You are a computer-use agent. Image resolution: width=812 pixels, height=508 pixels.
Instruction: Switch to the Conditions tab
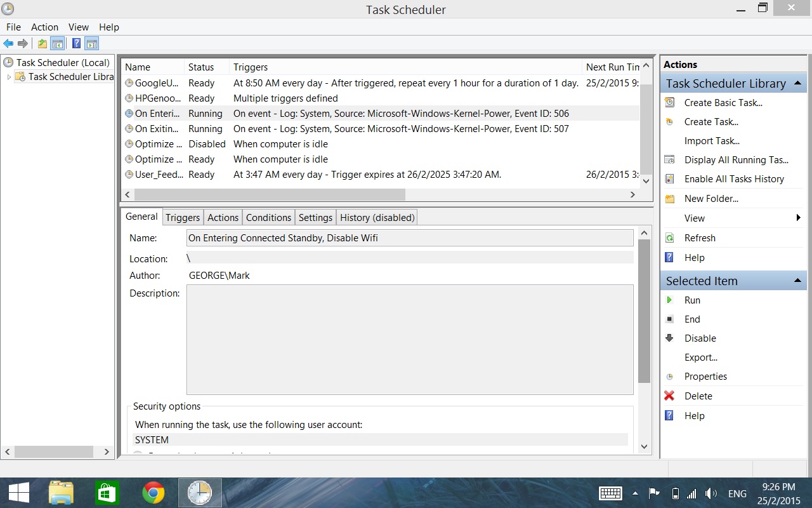click(x=268, y=218)
